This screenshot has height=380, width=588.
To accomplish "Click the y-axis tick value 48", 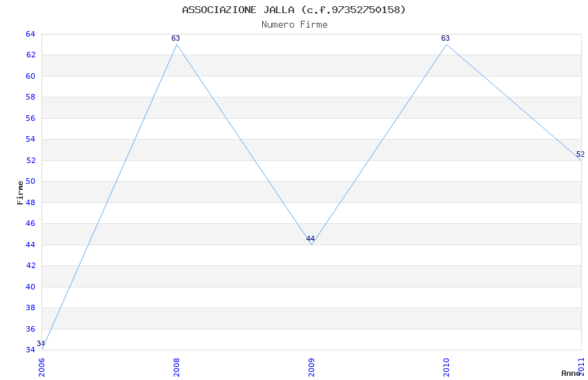I will point(30,202).
